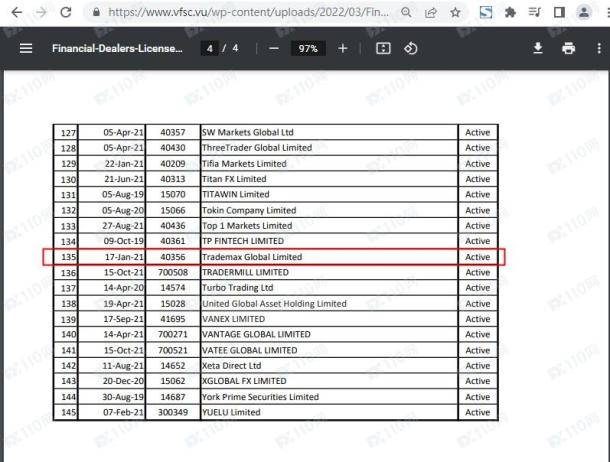The image size is (610, 462).
Task: Select ThreeTrader Global Limited entry
Action: pyautogui.click(x=257, y=148)
